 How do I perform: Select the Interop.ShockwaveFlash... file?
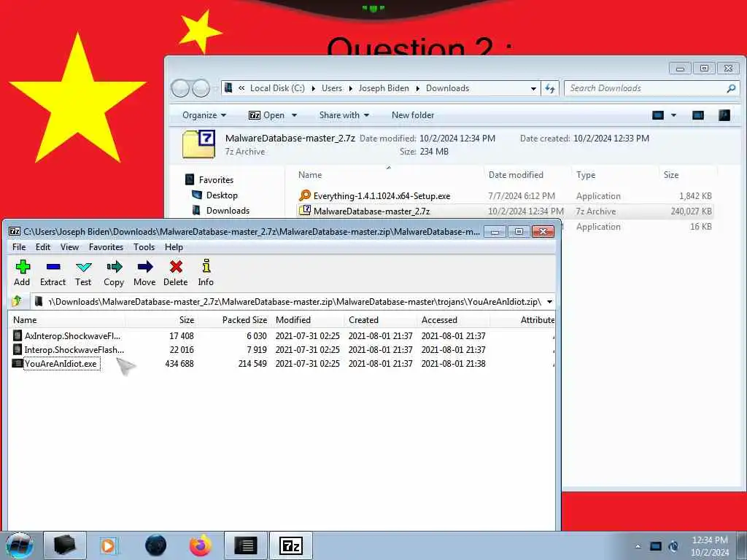tap(68, 349)
